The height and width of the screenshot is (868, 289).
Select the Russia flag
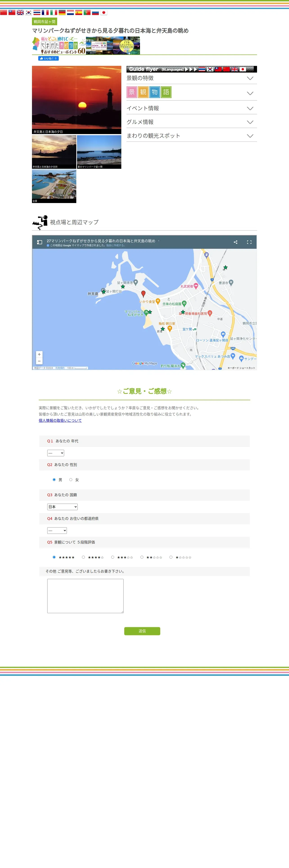96,12
